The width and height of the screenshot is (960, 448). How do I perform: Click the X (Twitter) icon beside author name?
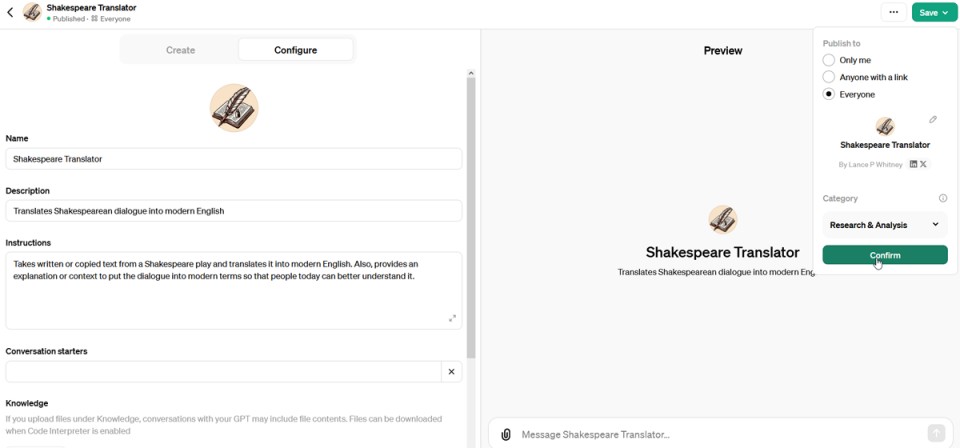(x=923, y=164)
